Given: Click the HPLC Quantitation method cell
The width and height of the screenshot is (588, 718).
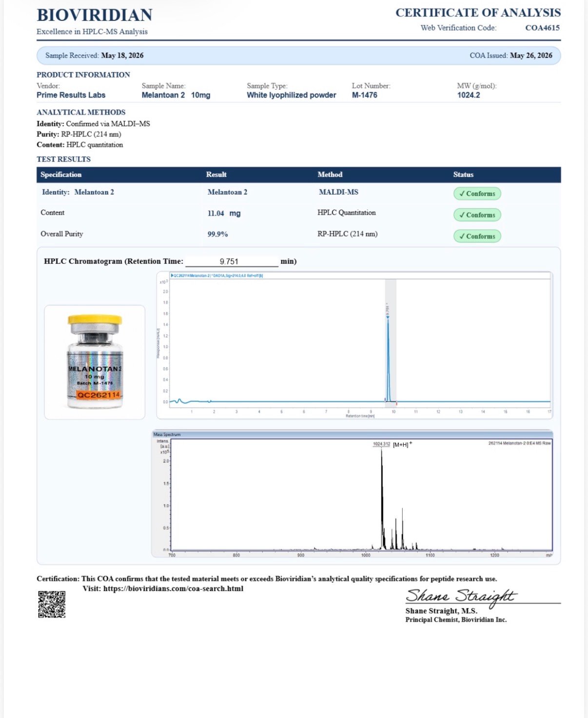Looking at the screenshot, I should (347, 213).
